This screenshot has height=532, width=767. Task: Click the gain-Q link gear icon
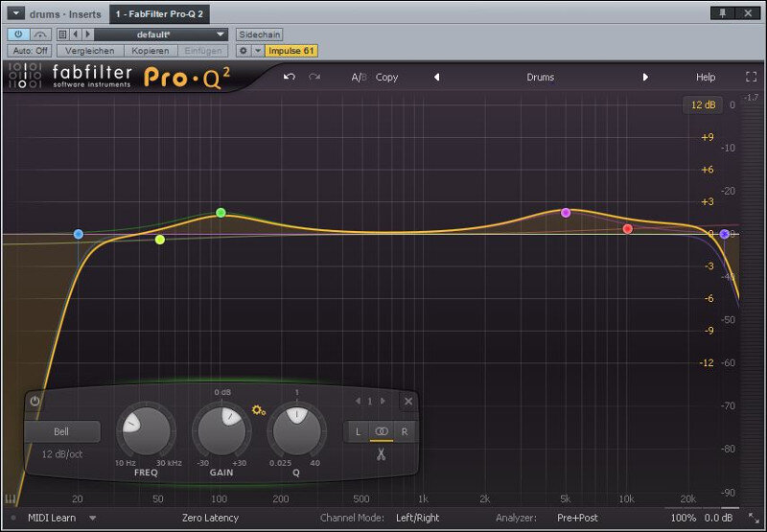click(x=258, y=410)
